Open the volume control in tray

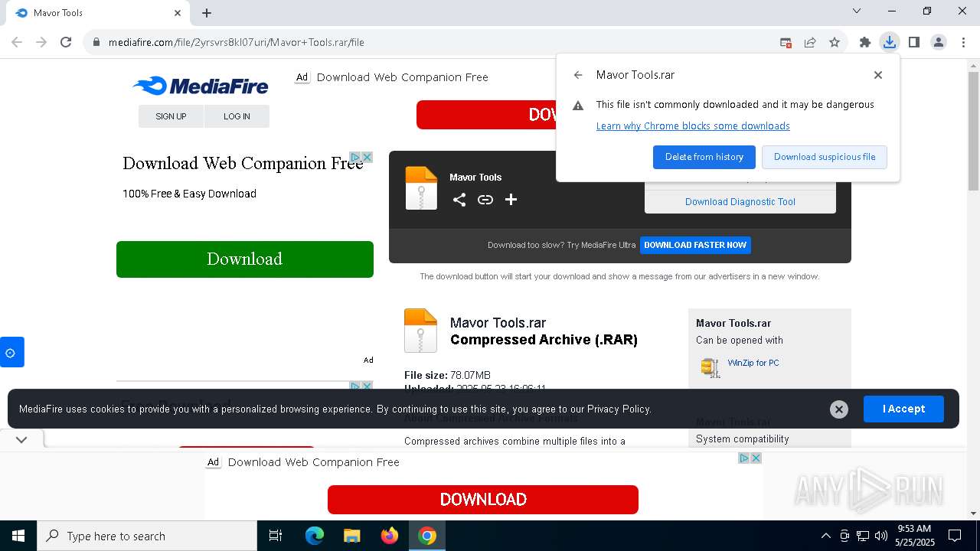point(881,536)
